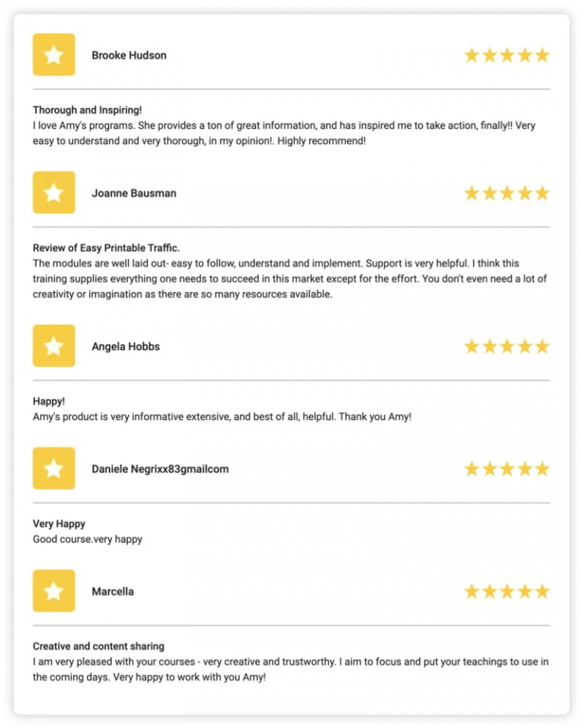This screenshot has width=585, height=728.
Task: Click the 'Thorough and Inspiring!' review title
Action: (87, 110)
